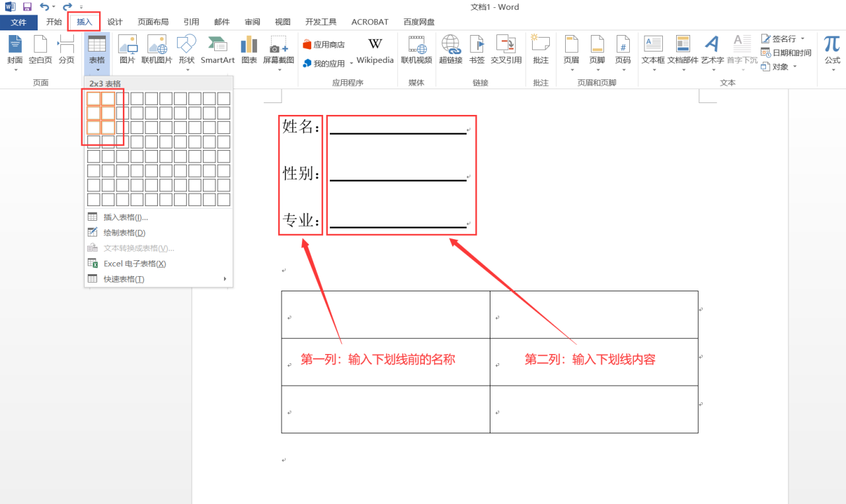Insert a bookmark (书签)
Viewport: 846px width, 504px height.
477,51
